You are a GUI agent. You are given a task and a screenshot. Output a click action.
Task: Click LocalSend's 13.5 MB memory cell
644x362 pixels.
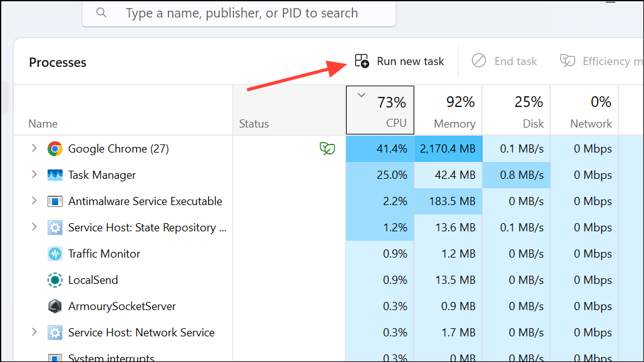tap(448, 280)
